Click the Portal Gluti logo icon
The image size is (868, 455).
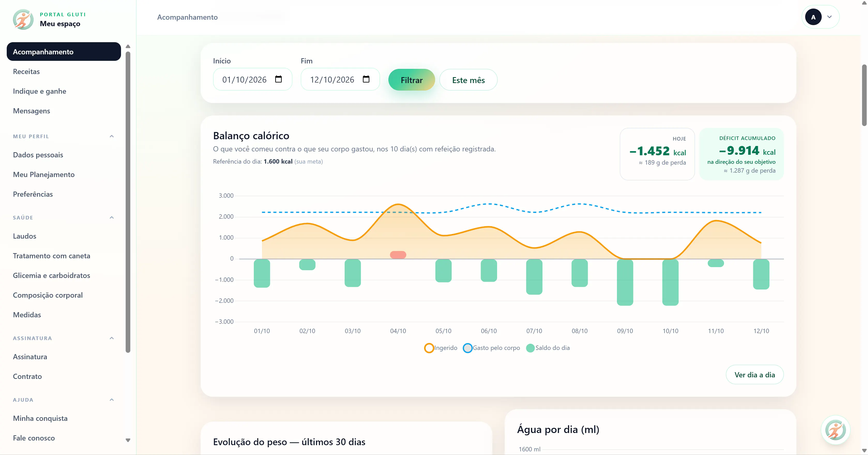(x=23, y=20)
